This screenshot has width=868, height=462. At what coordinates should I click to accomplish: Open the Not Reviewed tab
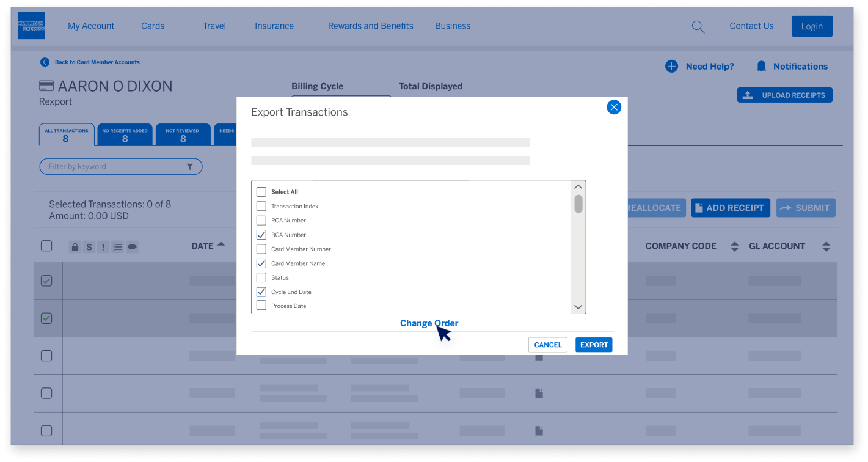point(183,134)
